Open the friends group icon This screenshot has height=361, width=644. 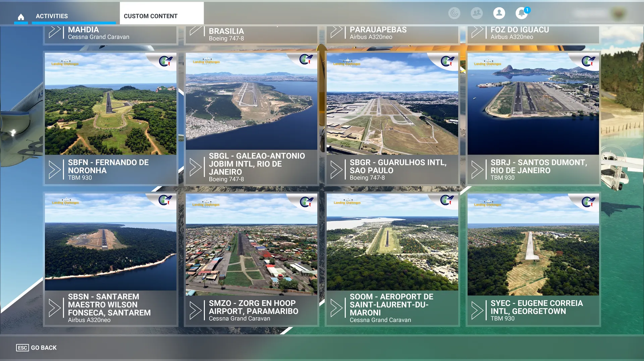click(476, 13)
